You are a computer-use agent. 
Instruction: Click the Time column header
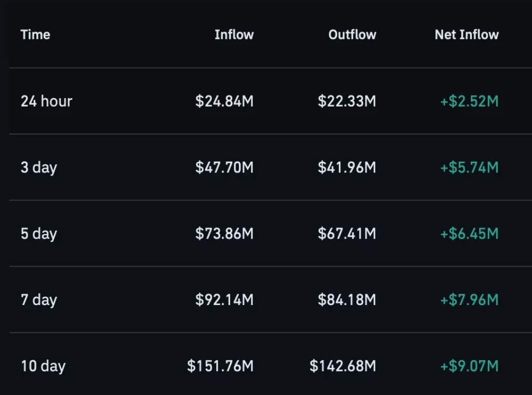pos(35,35)
